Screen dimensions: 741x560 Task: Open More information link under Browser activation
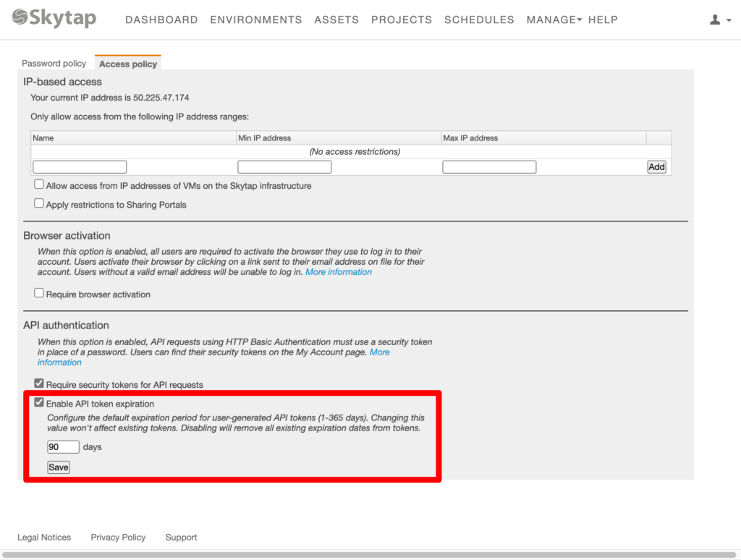[339, 272]
